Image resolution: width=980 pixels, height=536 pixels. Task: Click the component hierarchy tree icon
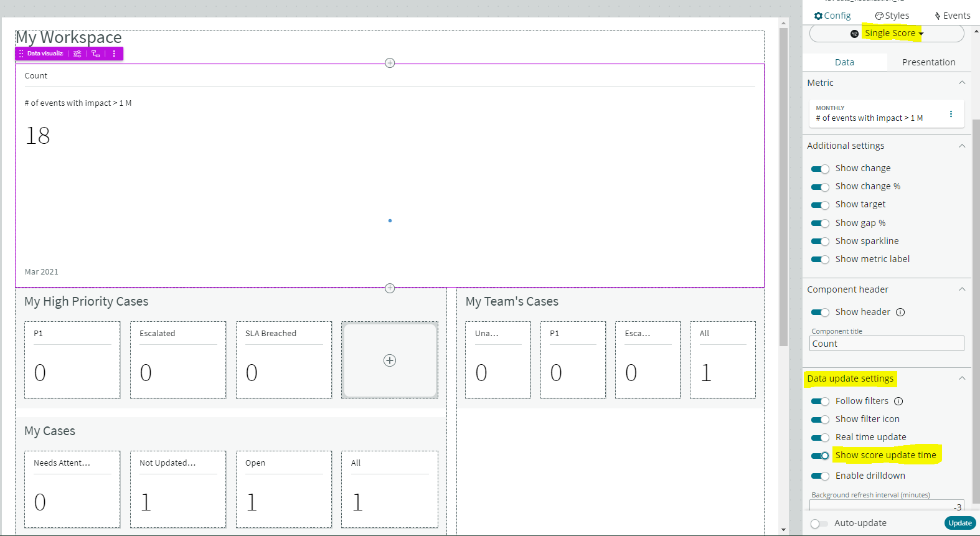[x=96, y=54]
